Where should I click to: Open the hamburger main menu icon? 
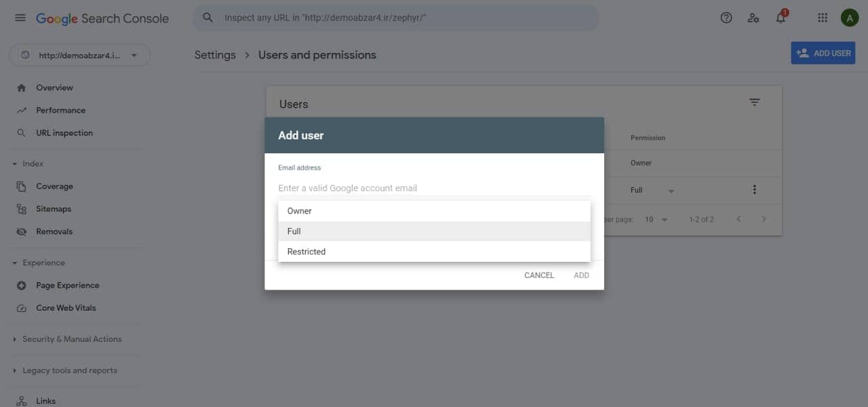pos(20,18)
